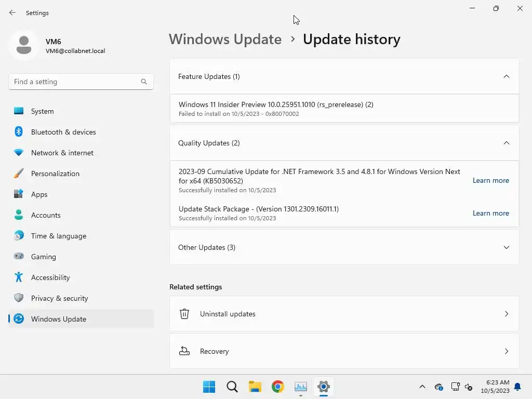Viewport: 532px width, 399px height.
Task: Click the Accounts person icon in sidebar
Action: pos(19,215)
